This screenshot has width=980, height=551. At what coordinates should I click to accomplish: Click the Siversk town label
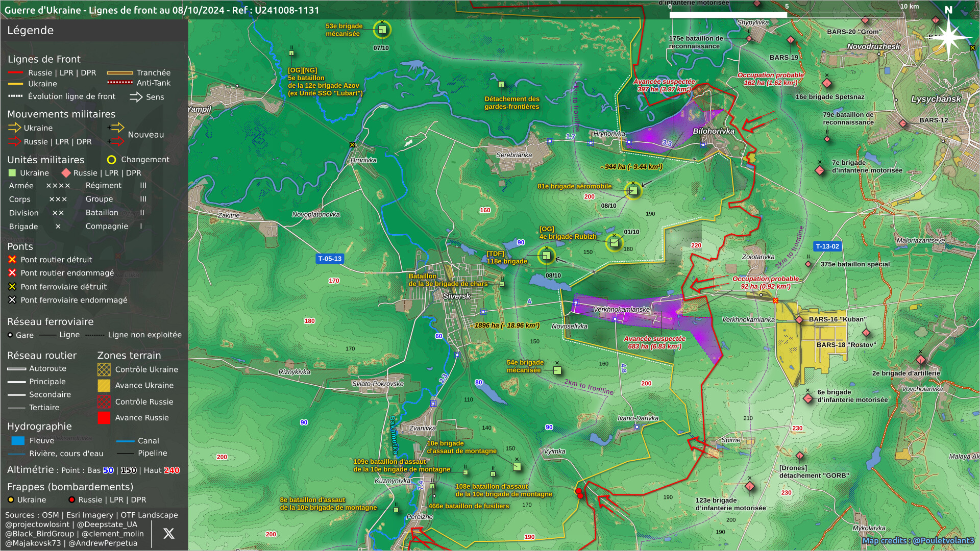click(456, 296)
